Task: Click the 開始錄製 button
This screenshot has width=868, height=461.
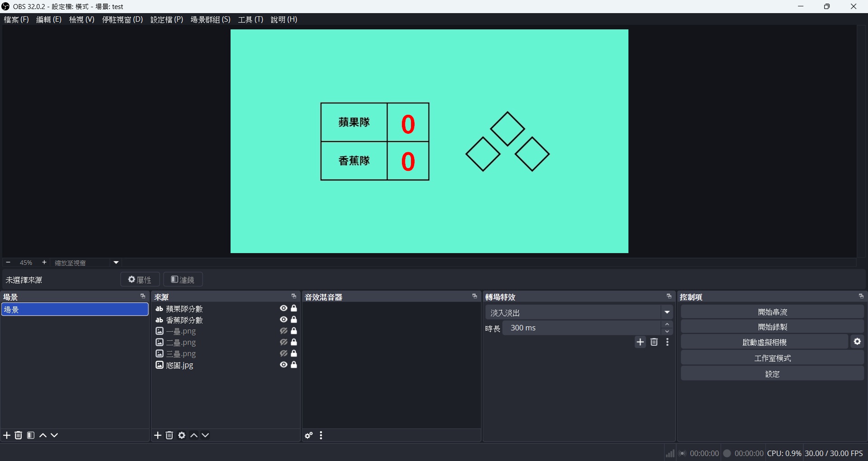Action: [772, 327]
